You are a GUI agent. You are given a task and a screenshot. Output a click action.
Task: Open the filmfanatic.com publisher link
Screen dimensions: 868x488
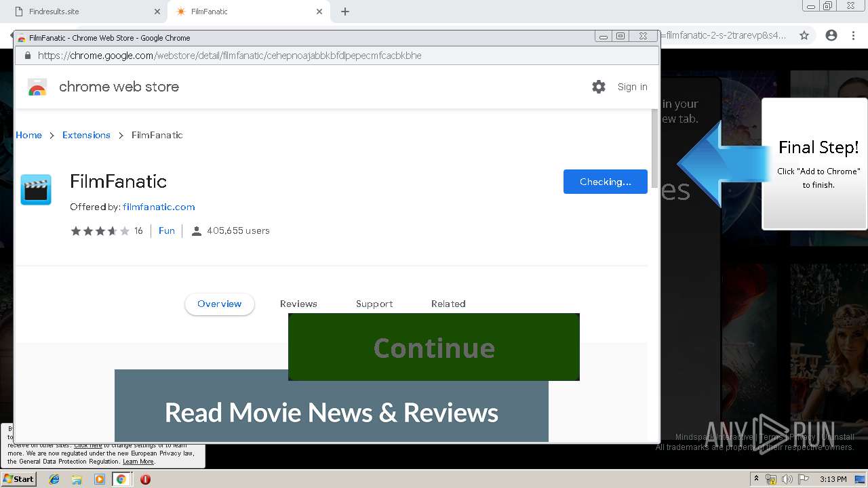pyautogui.click(x=159, y=207)
